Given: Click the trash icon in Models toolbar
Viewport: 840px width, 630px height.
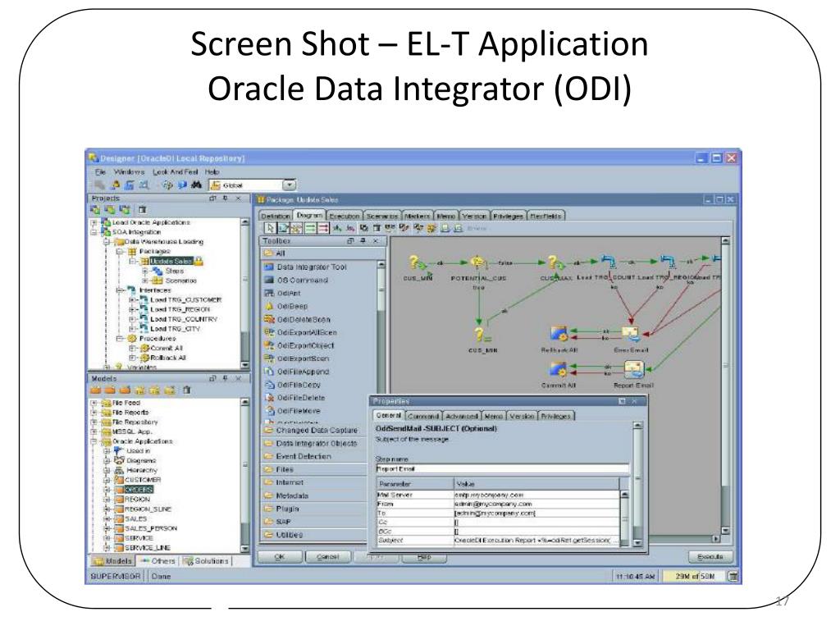Looking at the screenshot, I should pyautogui.click(x=186, y=390).
